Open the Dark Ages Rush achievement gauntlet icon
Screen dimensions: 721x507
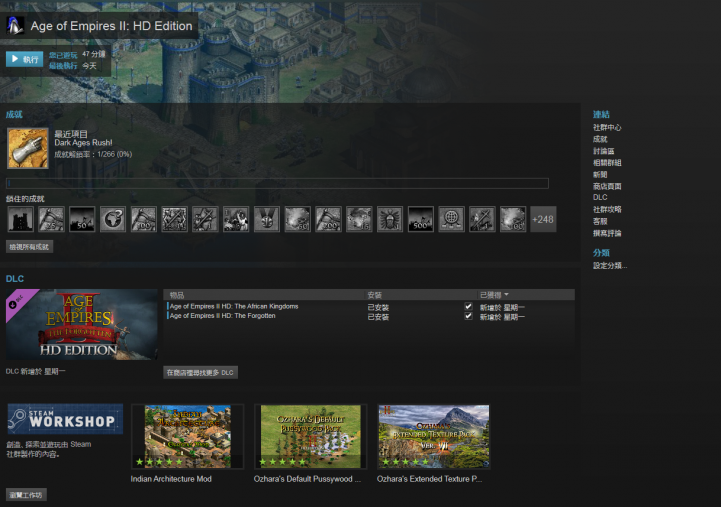click(x=28, y=148)
